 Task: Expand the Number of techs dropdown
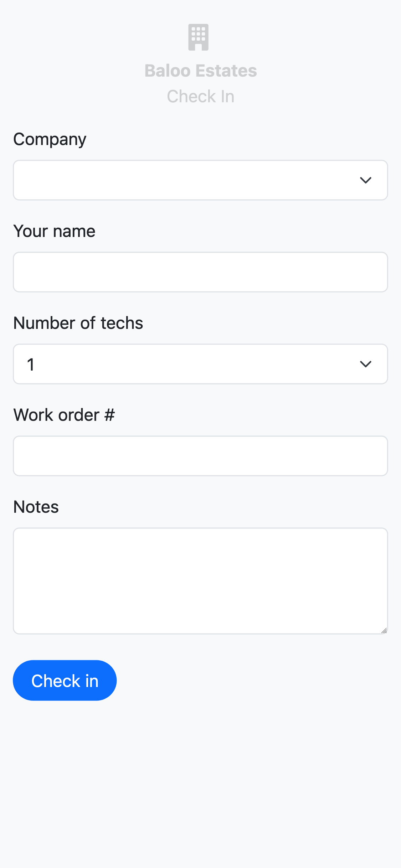tap(192, 364)
